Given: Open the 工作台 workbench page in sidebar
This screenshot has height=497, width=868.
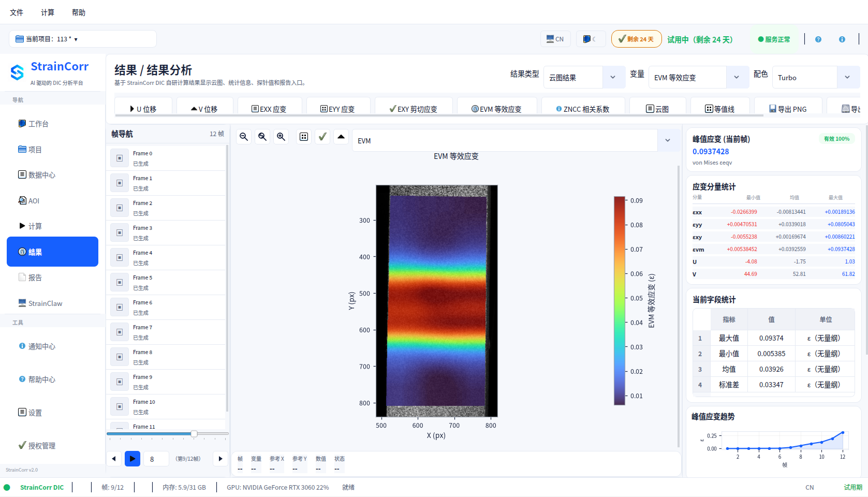Looking at the screenshot, I should (52, 124).
